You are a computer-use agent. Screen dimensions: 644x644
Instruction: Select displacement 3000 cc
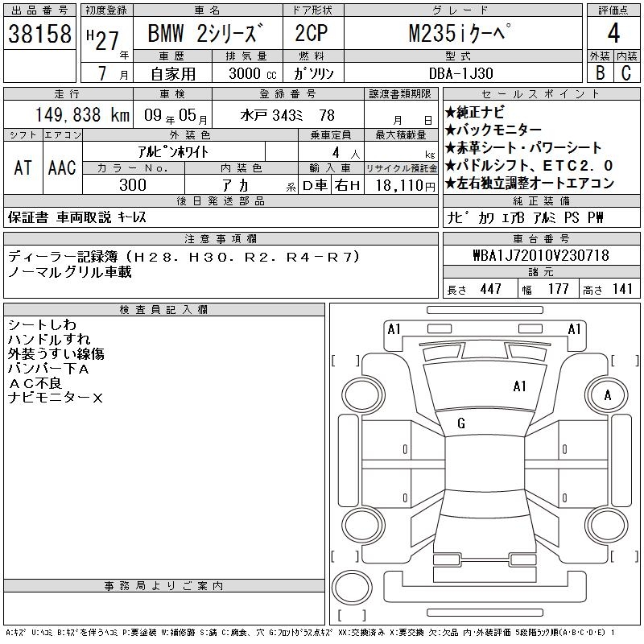pyautogui.click(x=253, y=73)
